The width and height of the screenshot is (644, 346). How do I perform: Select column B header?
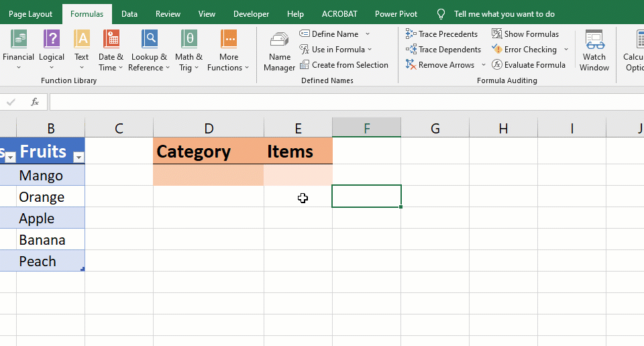50,128
